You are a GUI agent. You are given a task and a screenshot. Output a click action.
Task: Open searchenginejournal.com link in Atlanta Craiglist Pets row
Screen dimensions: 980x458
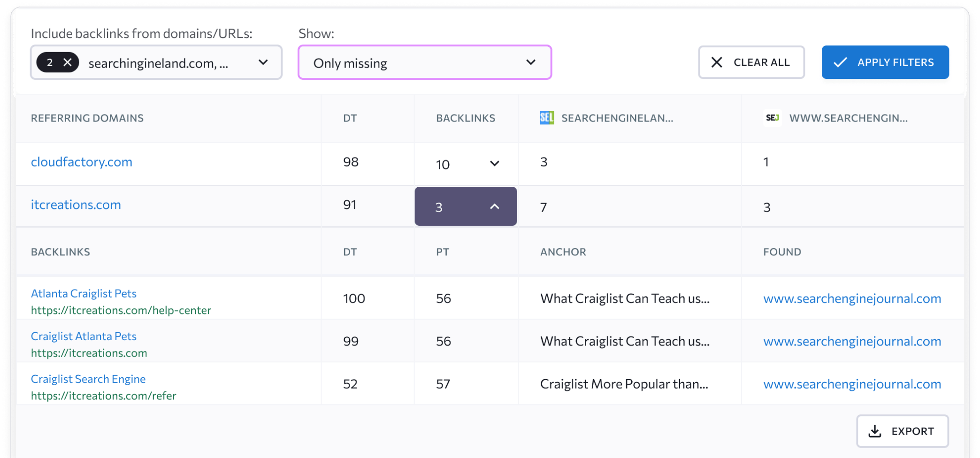click(x=852, y=298)
